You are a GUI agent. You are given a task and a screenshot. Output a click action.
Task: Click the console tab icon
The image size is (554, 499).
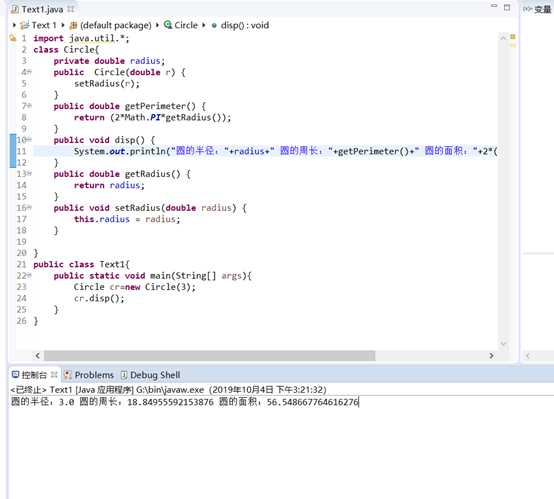pyautogui.click(x=16, y=374)
